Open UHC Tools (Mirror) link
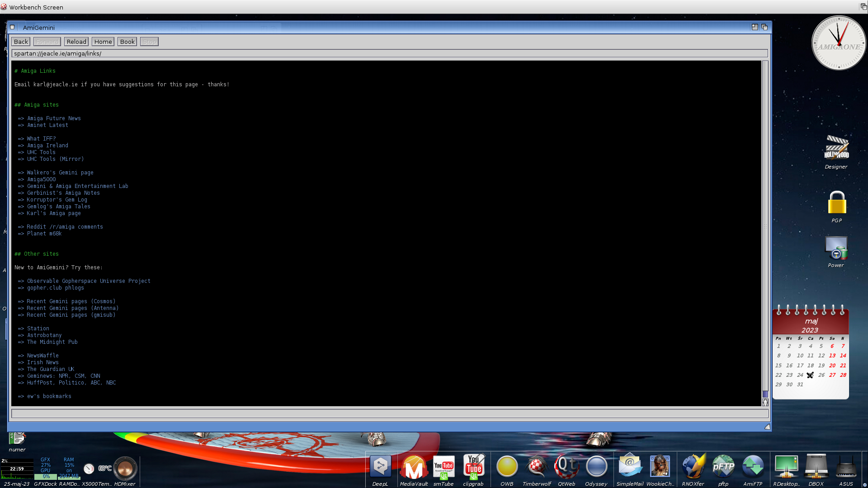This screenshot has width=868, height=488. coord(55,159)
